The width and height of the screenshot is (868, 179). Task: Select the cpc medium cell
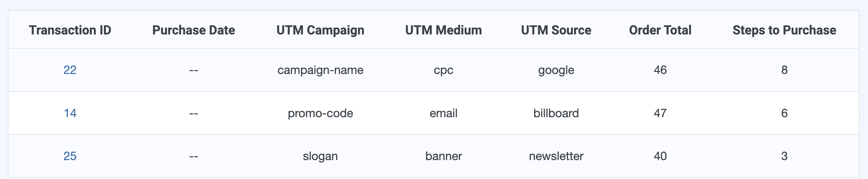[443, 70]
